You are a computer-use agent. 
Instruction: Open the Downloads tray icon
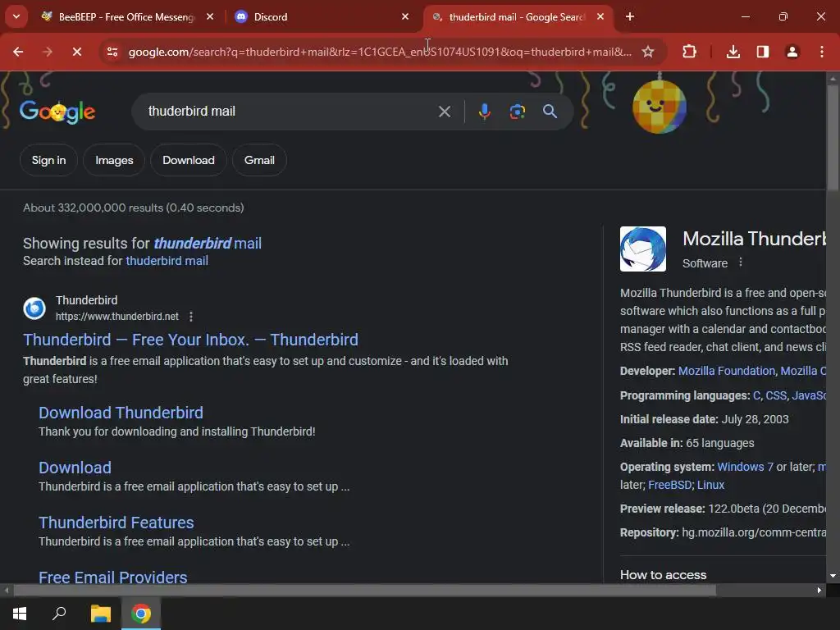tap(733, 52)
